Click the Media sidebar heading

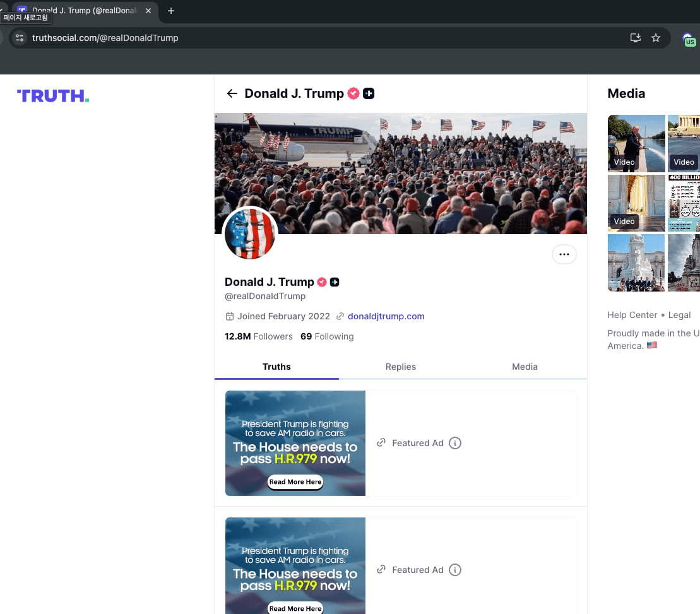626,93
